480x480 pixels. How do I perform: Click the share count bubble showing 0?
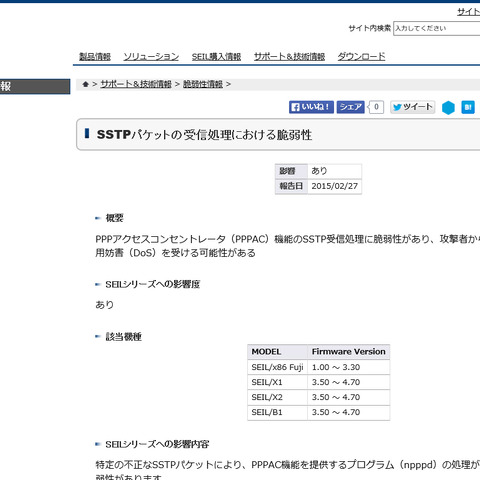pyautogui.click(x=376, y=107)
